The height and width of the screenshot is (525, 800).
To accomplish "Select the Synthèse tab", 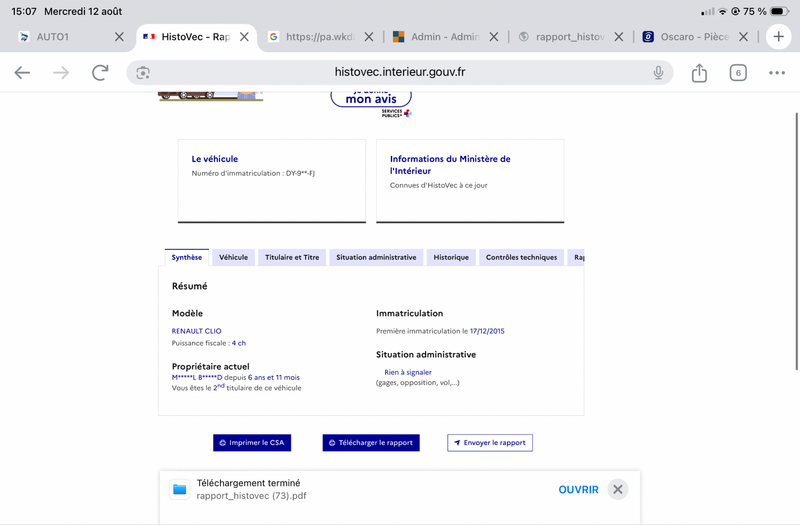I will [x=187, y=258].
